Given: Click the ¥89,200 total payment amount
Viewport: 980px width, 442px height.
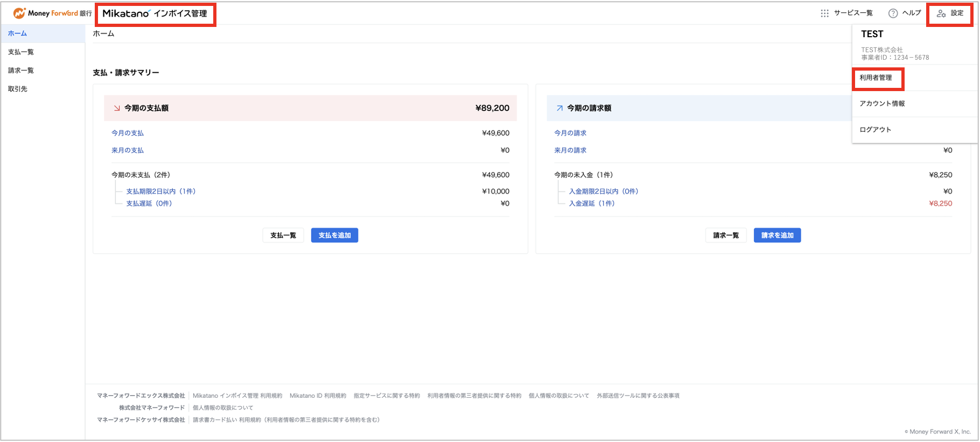Looking at the screenshot, I should pyautogui.click(x=492, y=108).
